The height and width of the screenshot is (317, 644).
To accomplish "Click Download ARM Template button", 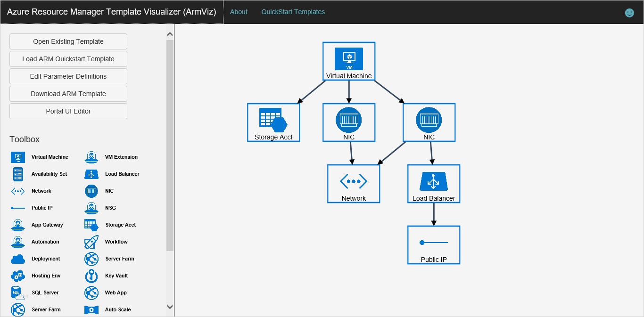I will click(x=68, y=94).
